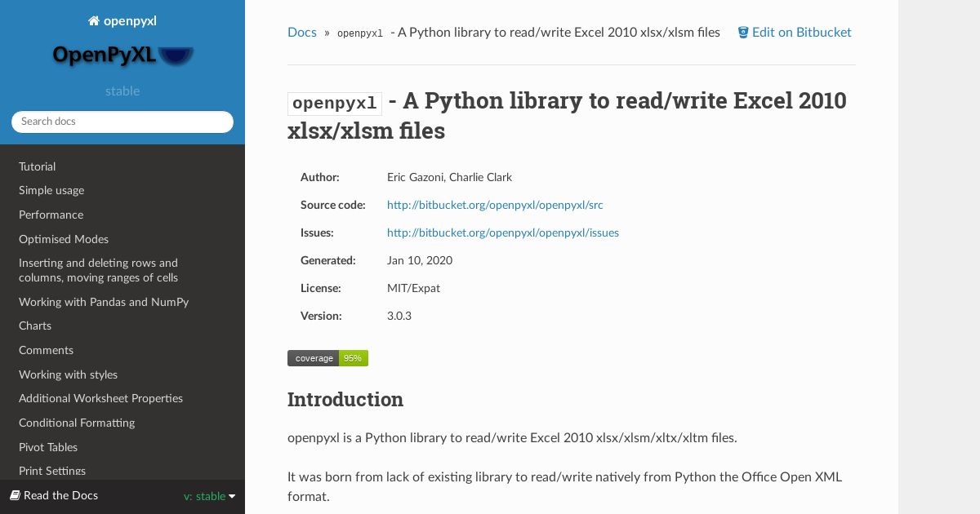Click the stable version label under logo
This screenshot has width=980, height=514.
(122, 91)
